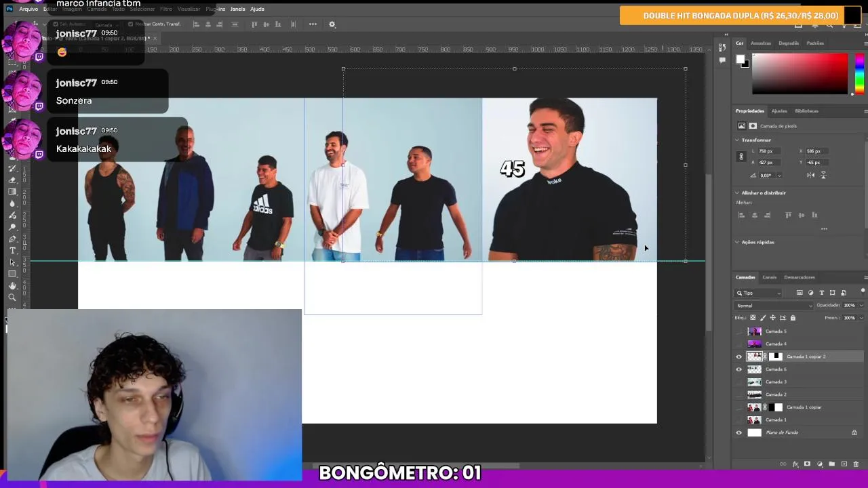
Task: Switch to the Amostras tab
Action: pyautogui.click(x=761, y=43)
